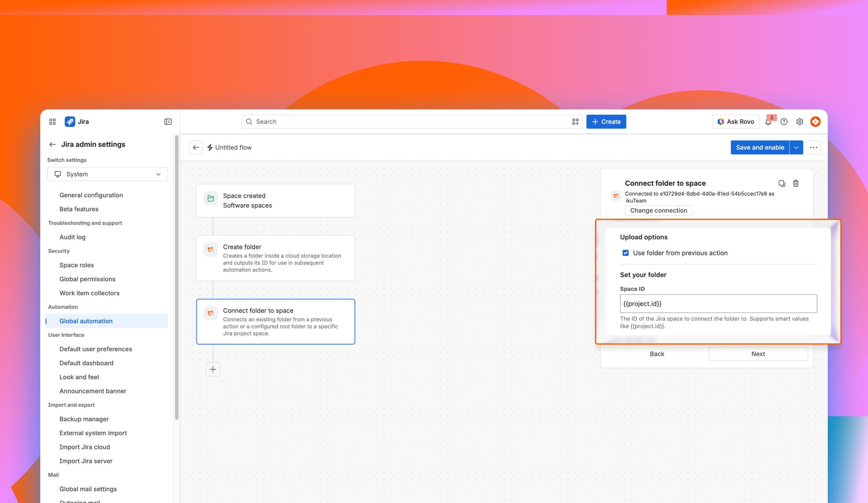The image size is (868, 503).
Task: Click the back arrow beside Untitled flow
Action: pyautogui.click(x=196, y=147)
